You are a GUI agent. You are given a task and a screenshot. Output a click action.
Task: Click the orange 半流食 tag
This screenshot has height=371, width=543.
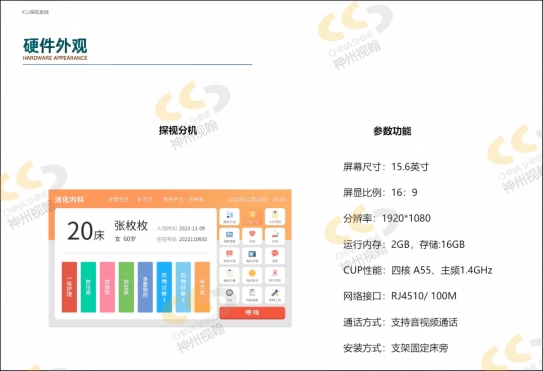[x=202, y=287]
